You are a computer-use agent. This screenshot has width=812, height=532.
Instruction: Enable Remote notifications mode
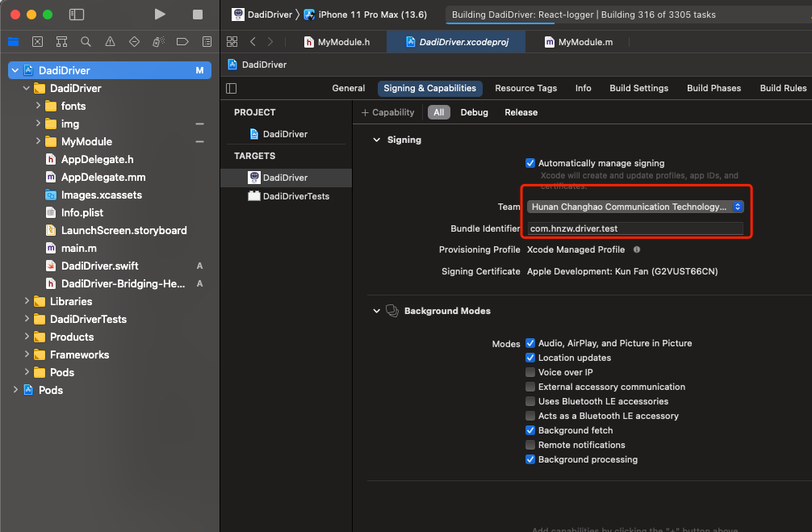[530, 445]
